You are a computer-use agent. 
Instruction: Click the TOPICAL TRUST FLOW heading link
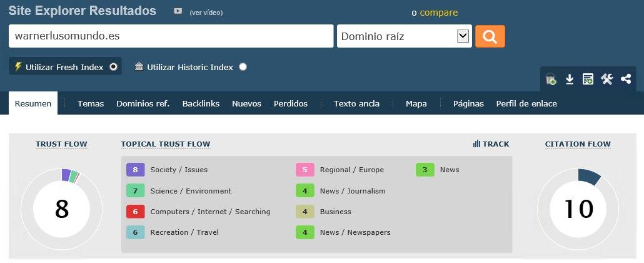click(166, 144)
